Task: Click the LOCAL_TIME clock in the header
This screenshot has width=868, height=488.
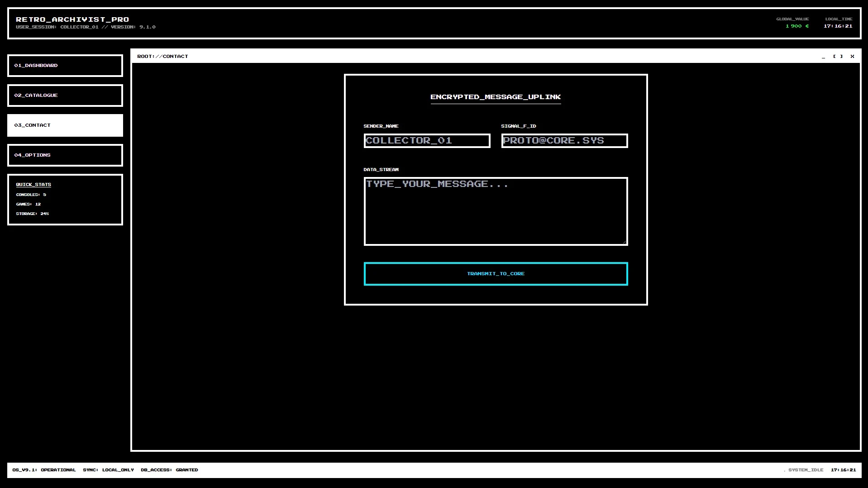Action: tap(838, 26)
